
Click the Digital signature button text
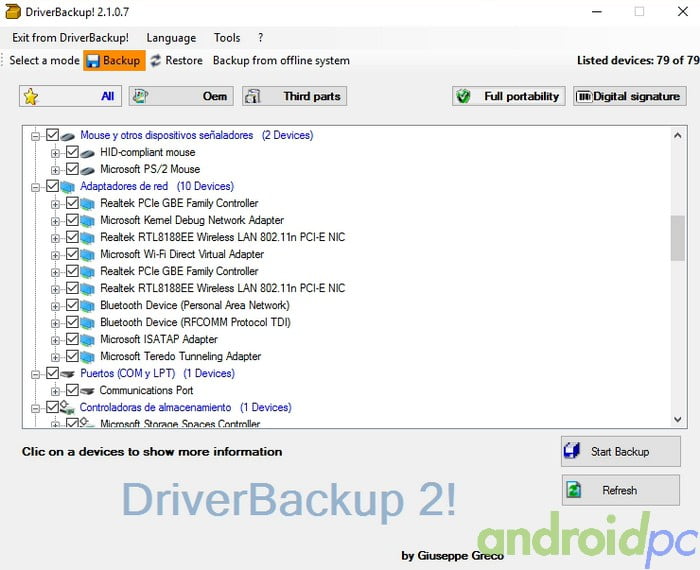637,96
